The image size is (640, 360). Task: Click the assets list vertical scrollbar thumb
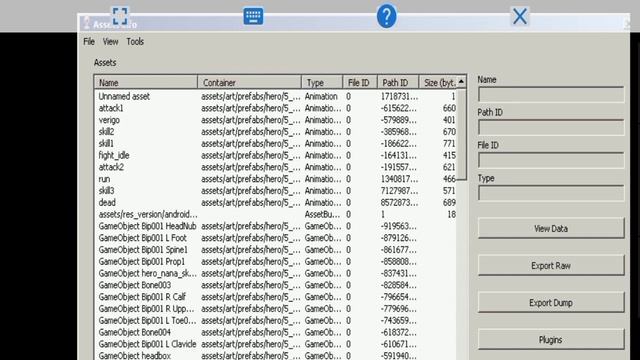click(x=461, y=134)
